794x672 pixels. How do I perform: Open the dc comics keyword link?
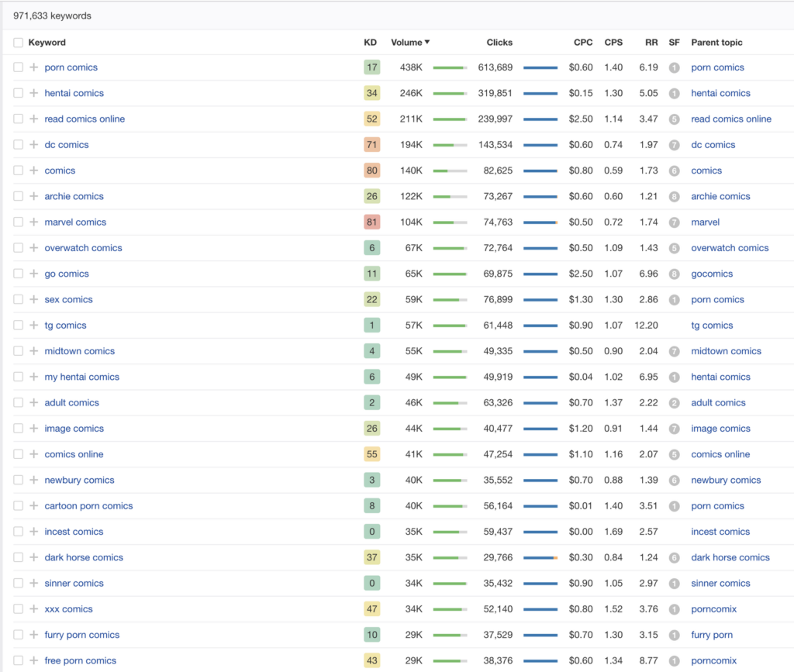pyautogui.click(x=67, y=145)
